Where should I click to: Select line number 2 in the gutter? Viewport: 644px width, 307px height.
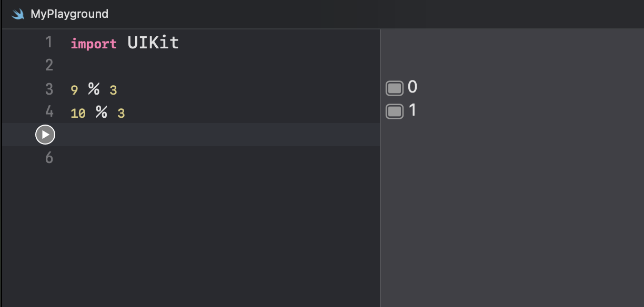49,65
